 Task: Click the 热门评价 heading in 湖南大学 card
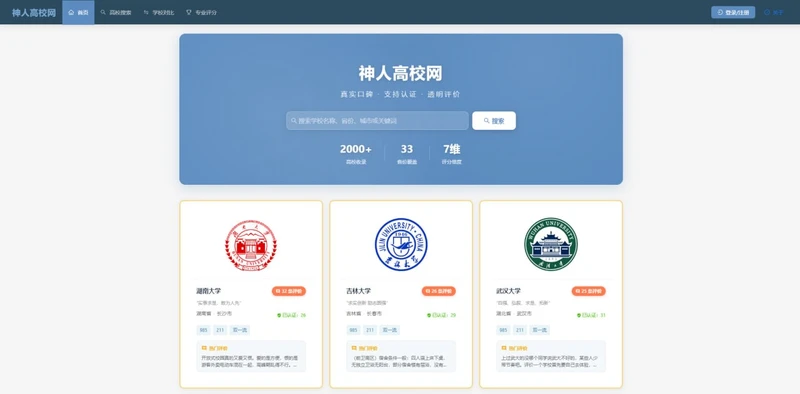coord(214,348)
